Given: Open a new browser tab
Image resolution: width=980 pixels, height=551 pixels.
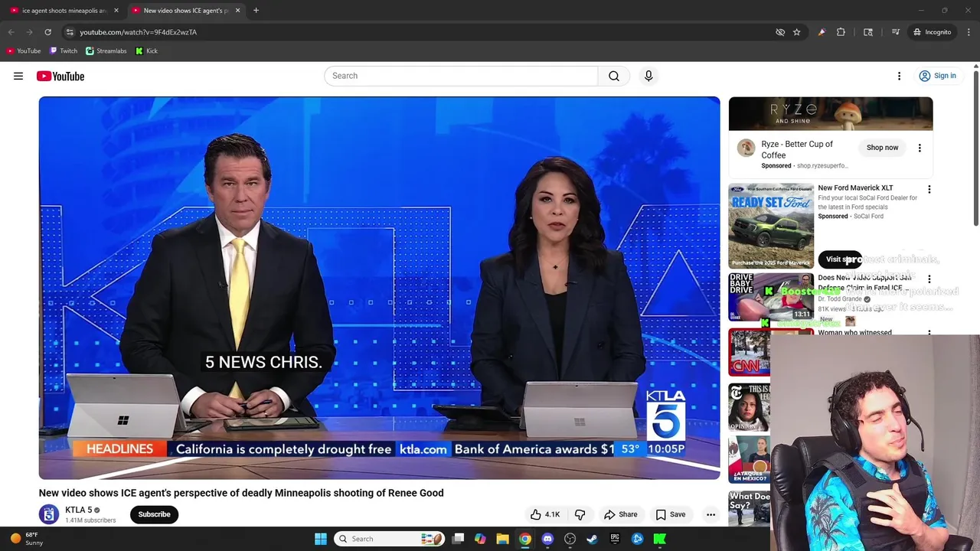Looking at the screenshot, I should [x=256, y=11].
